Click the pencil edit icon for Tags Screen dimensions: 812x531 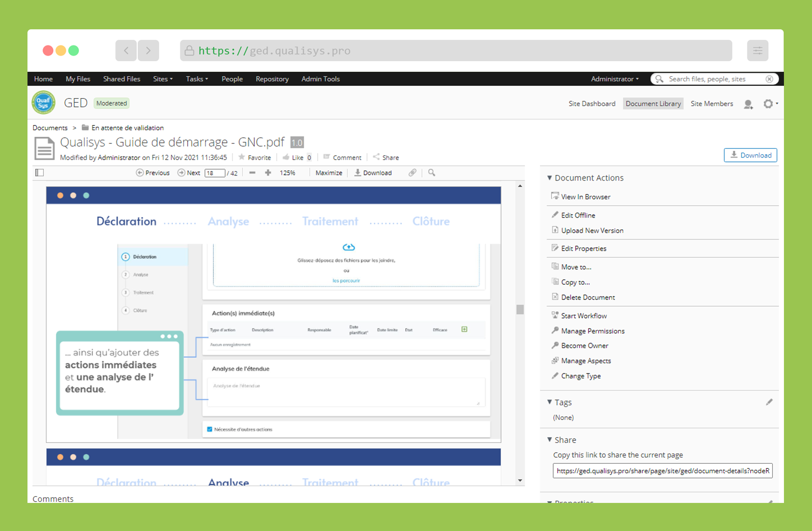pyautogui.click(x=769, y=402)
